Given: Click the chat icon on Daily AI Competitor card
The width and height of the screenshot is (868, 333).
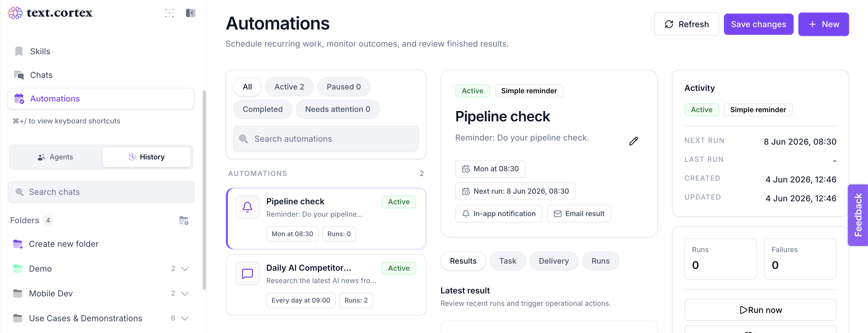Looking at the screenshot, I should coord(247,273).
